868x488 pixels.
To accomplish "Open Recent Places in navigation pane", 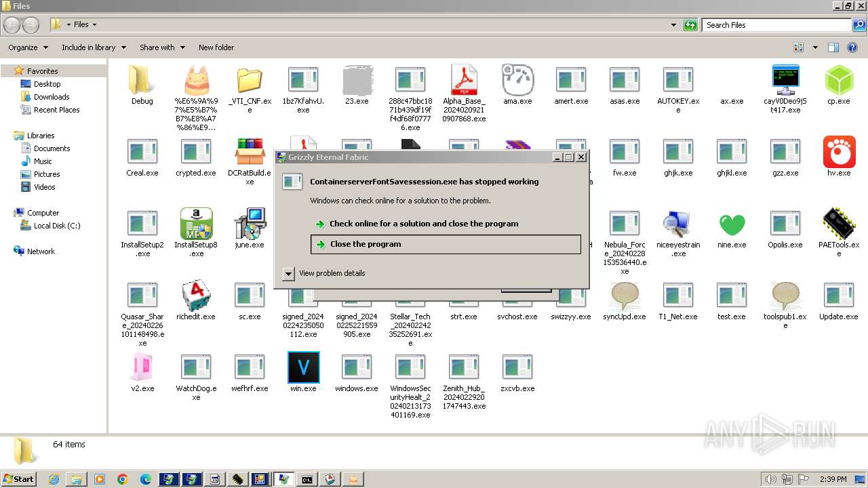I will pyautogui.click(x=56, y=110).
